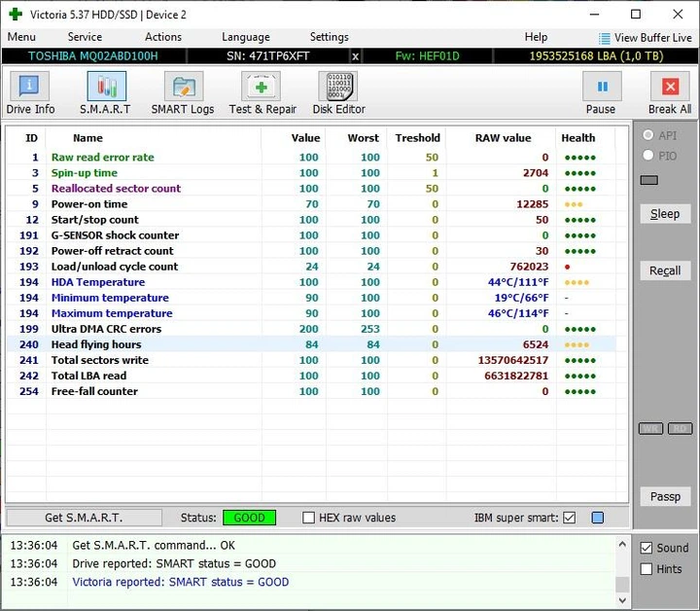Click the log scrollbar thumb
Image resolution: width=700 pixels, height=611 pixels.
point(622,585)
